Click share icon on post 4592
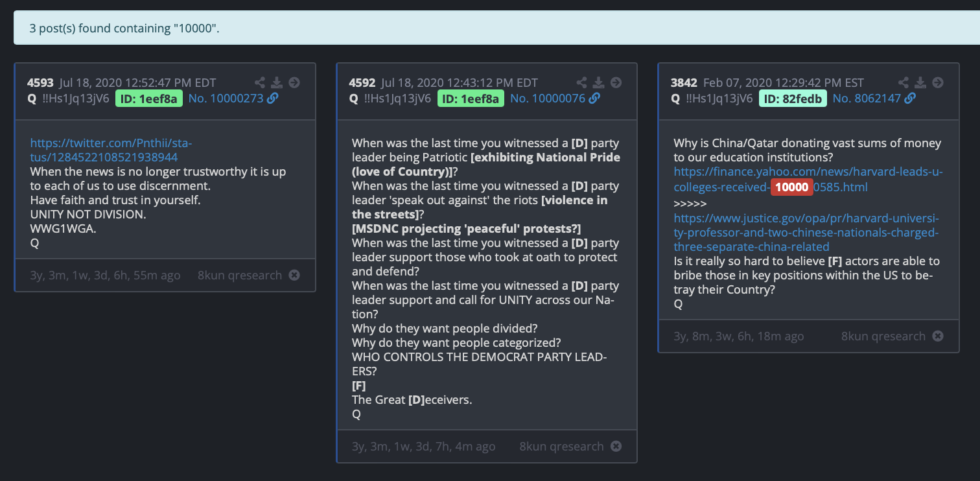The image size is (980, 481). [x=582, y=82]
